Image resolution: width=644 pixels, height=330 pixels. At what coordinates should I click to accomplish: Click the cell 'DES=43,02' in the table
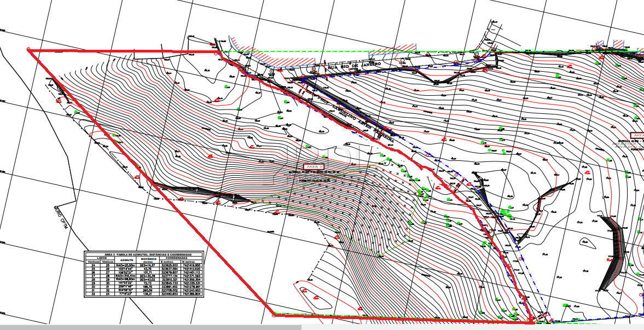[147, 280]
